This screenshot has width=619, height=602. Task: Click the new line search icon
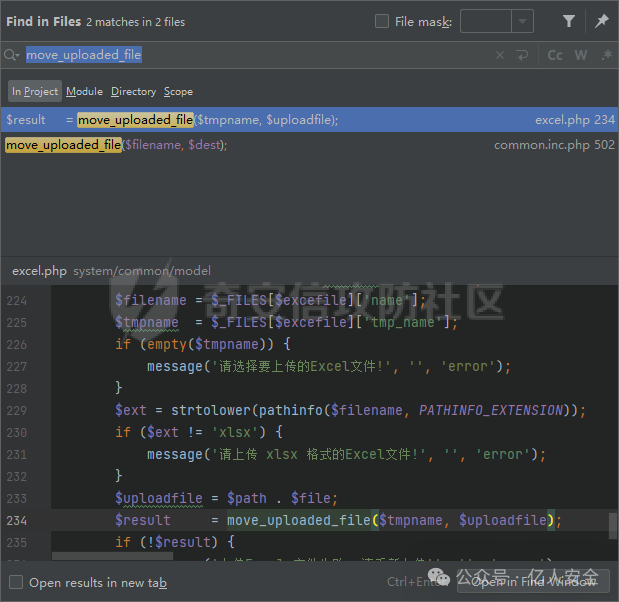tap(522, 55)
